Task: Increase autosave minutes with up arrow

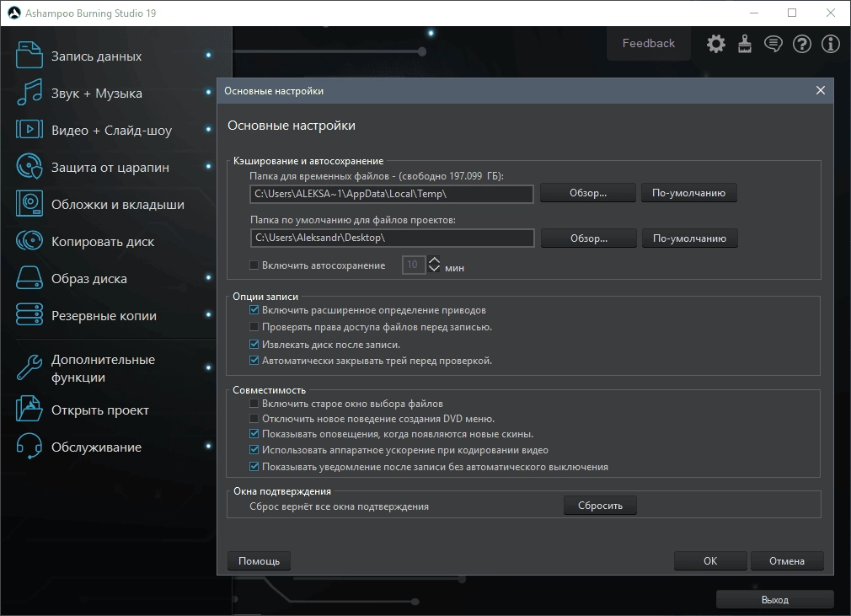Action: [434, 260]
